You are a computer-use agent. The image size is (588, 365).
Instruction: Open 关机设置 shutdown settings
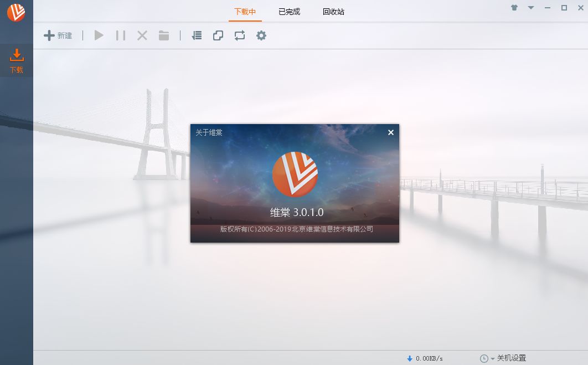click(x=512, y=358)
